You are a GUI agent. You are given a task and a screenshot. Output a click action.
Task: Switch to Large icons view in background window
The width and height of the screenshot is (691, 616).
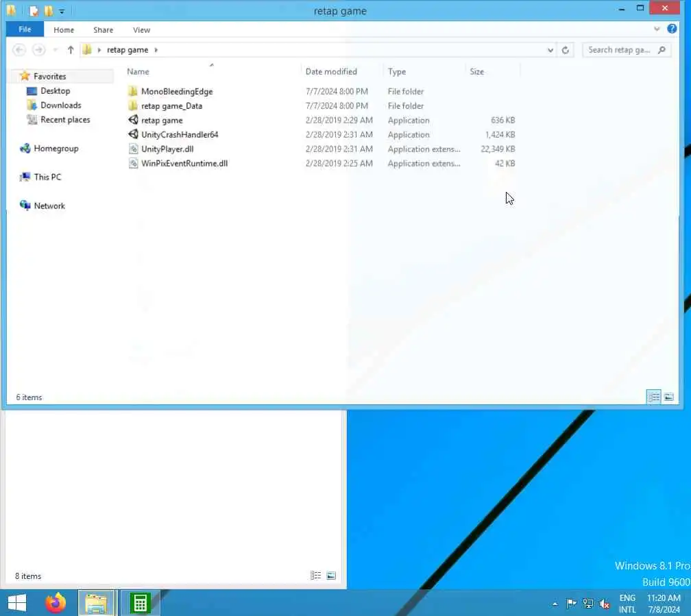click(x=331, y=576)
